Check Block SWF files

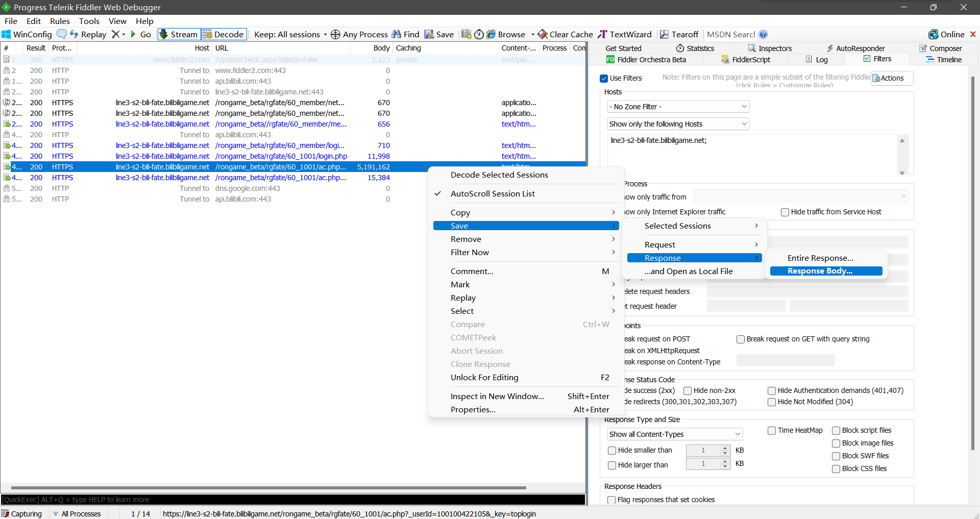pyautogui.click(x=836, y=456)
